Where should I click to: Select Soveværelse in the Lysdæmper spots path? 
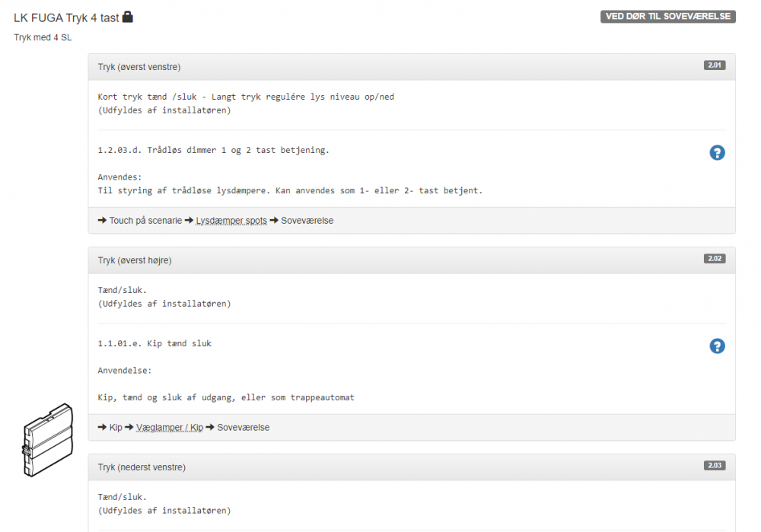pyautogui.click(x=307, y=221)
